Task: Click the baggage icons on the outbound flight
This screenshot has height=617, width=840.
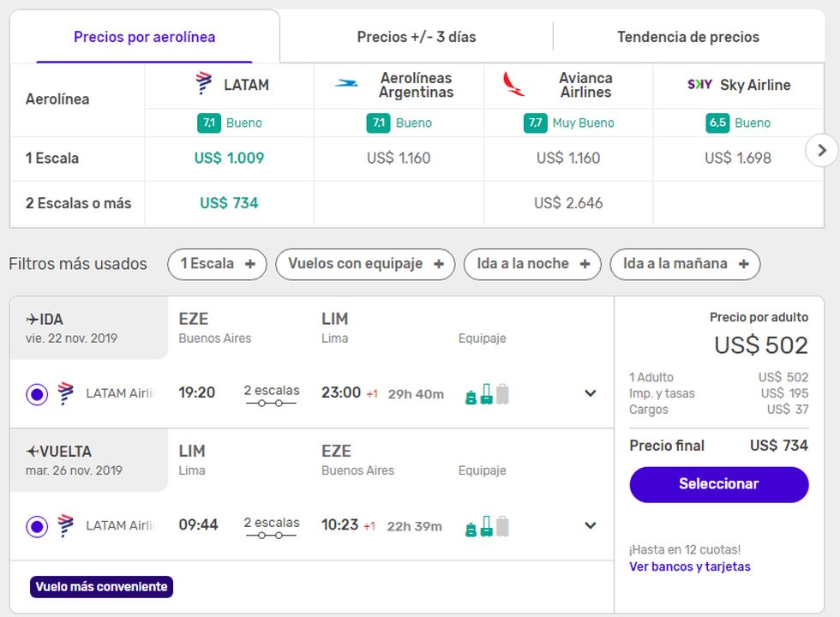Action: [x=486, y=394]
